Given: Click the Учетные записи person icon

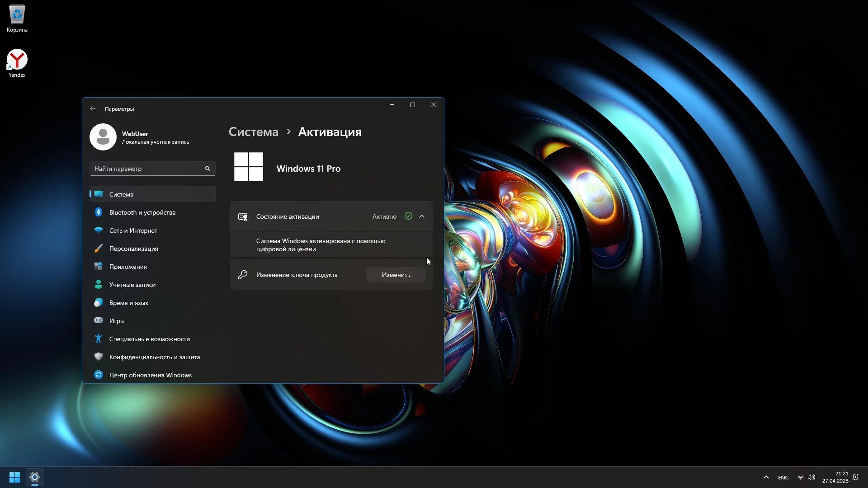Looking at the screenshot, I should (98, 285).
